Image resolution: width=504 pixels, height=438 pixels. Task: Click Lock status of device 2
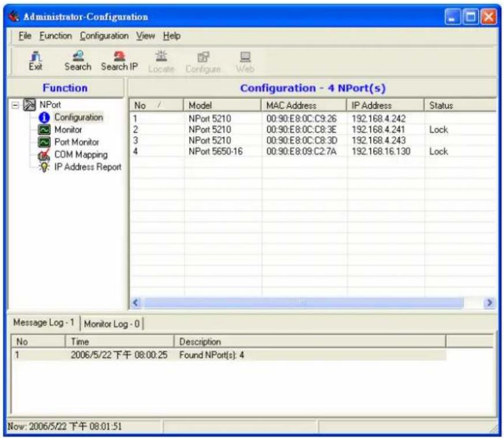(x=438, y=130)
